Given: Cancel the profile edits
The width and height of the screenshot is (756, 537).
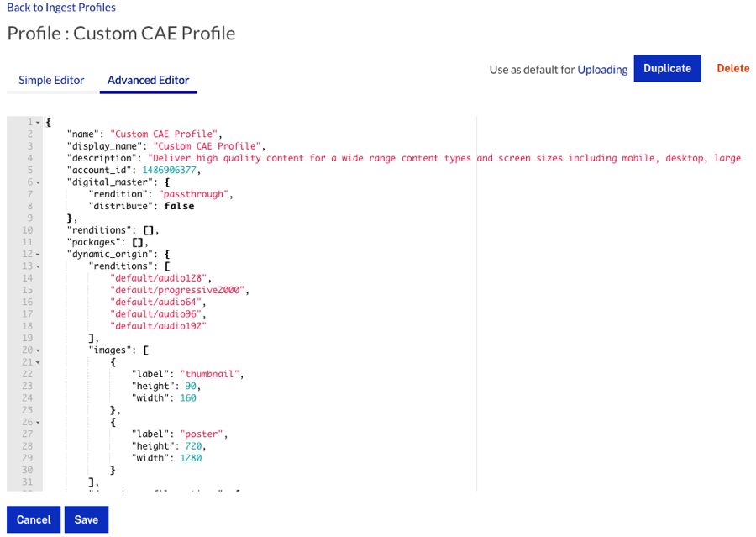Looking at the screenshot, I should [34, 519].
